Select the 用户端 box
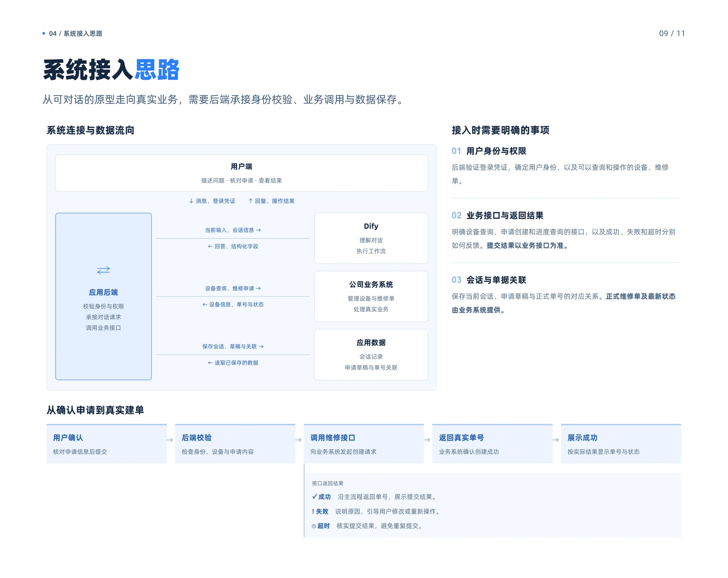The height and width of the screenshot is (578, 728). pyautogui.click(x=241, y=173)
